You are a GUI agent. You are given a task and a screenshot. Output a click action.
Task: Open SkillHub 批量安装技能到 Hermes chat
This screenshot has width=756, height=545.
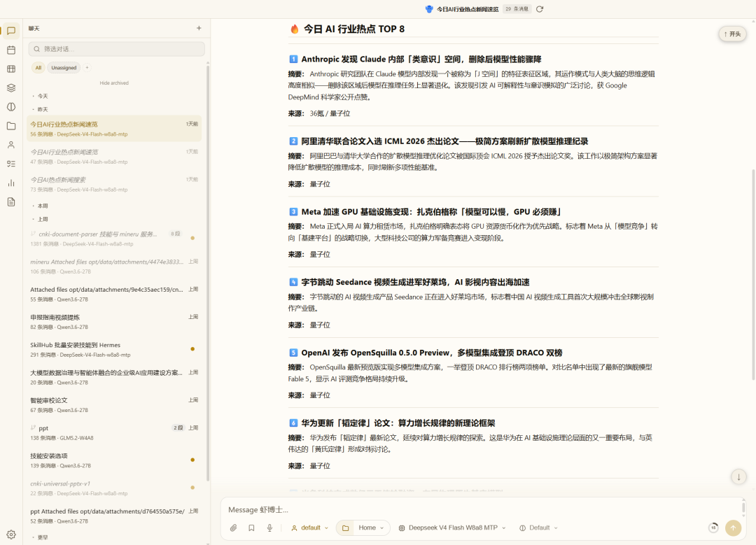(x=114, y=349)
